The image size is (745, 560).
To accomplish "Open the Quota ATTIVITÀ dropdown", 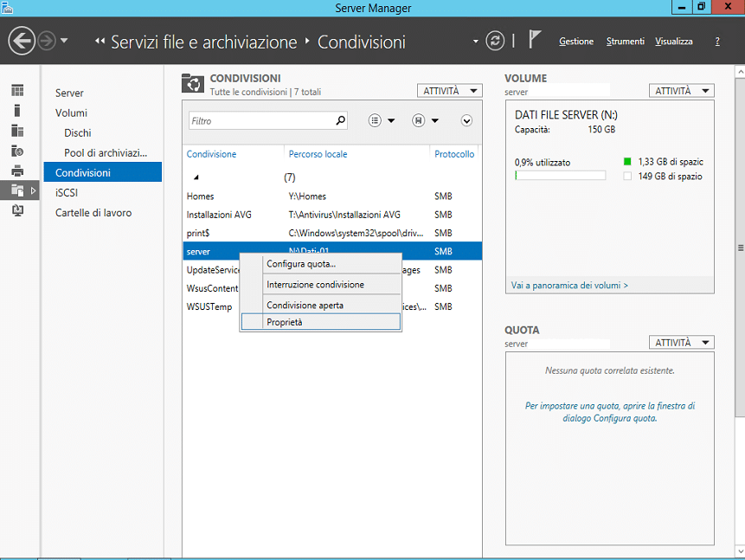I will (x=681, y=343).
